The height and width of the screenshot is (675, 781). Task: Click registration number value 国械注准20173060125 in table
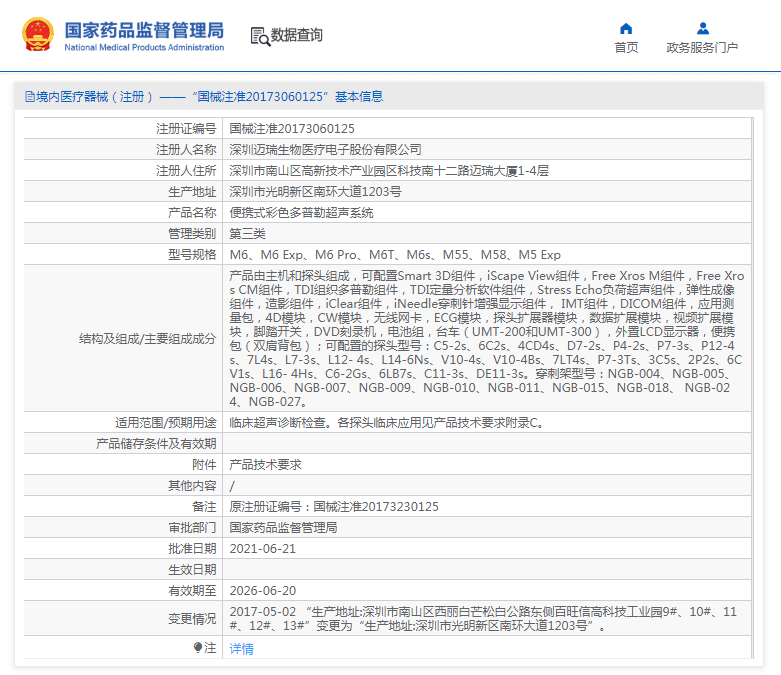click(292, 129)
